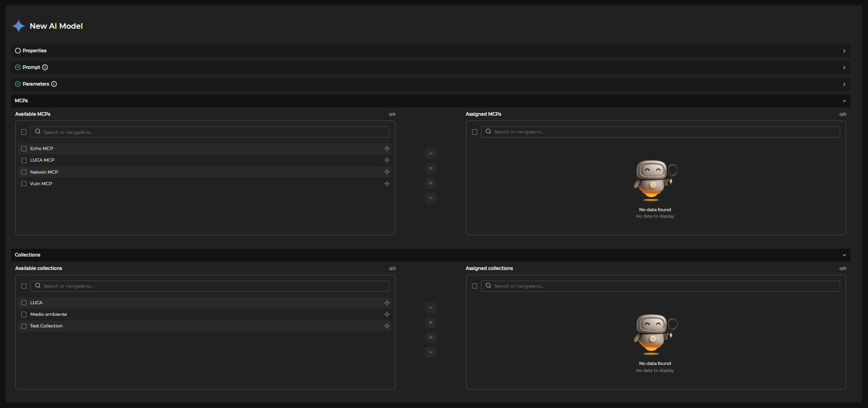Check the Test Collection checkbox
Image resolution: width=868 pixels, height=408 pixels.
tap(24, 326)
